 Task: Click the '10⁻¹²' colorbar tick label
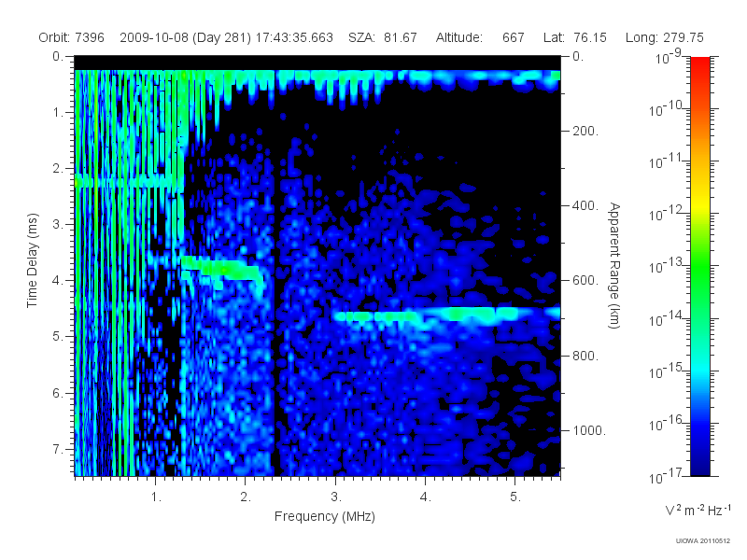[x=668, y=214]
